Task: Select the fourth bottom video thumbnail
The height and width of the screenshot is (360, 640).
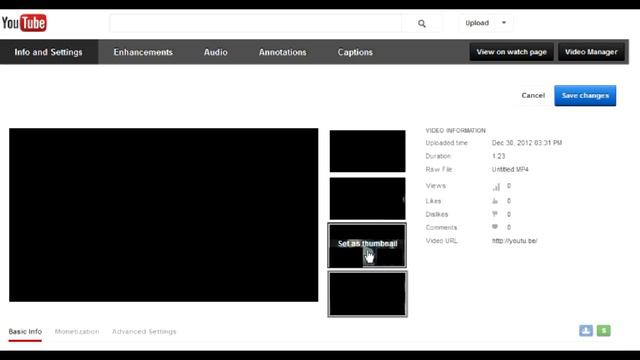Action: (367, 294)
